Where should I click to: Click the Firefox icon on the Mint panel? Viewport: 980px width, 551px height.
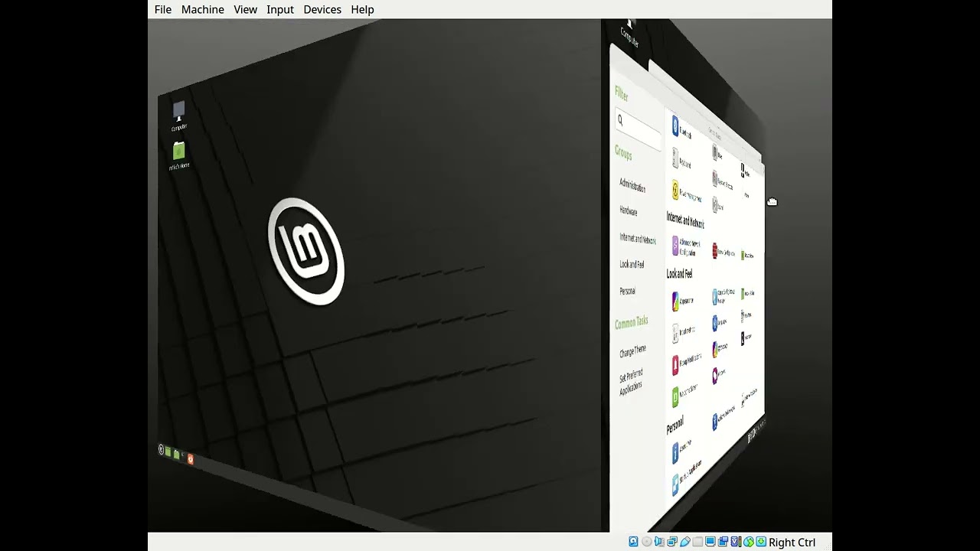[x=191, y=459]
